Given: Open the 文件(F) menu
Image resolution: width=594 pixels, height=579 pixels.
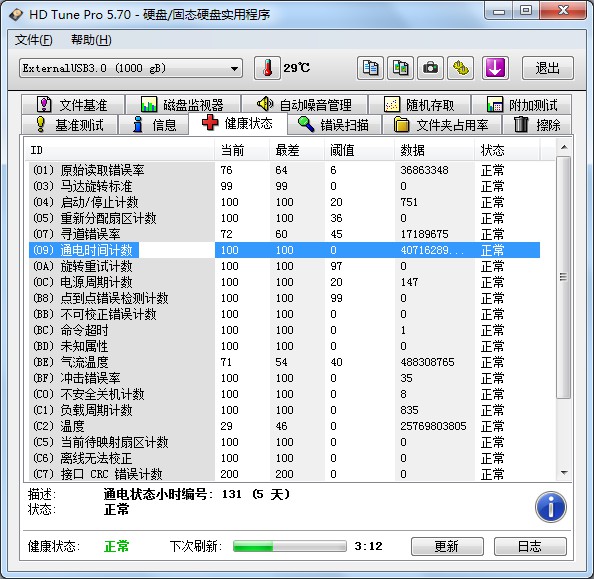Looking at the screenshot, I should (x=33, y=40).
